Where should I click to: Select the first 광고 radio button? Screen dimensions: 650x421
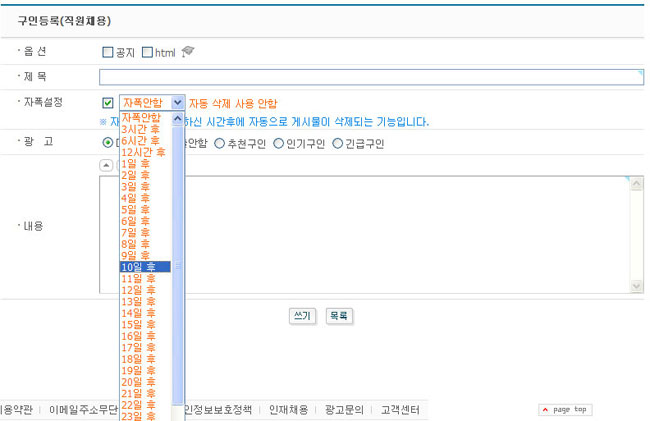pos(107,143)
